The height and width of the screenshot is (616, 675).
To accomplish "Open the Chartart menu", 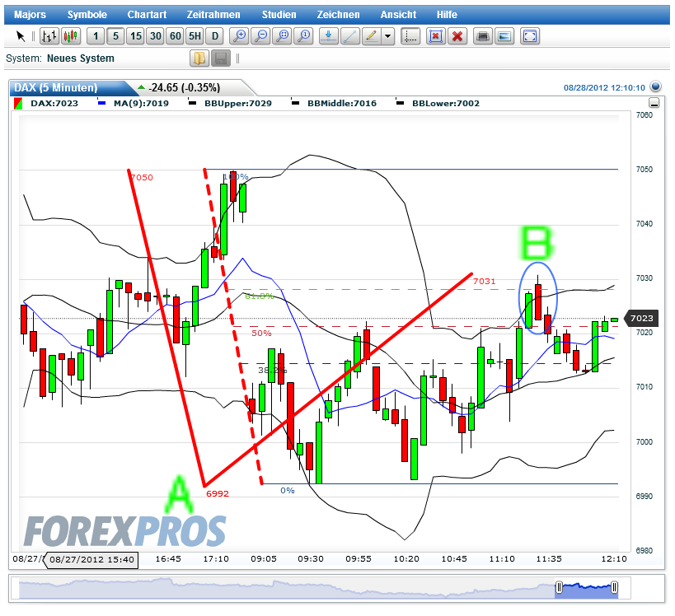I will (x=147, y=14).
